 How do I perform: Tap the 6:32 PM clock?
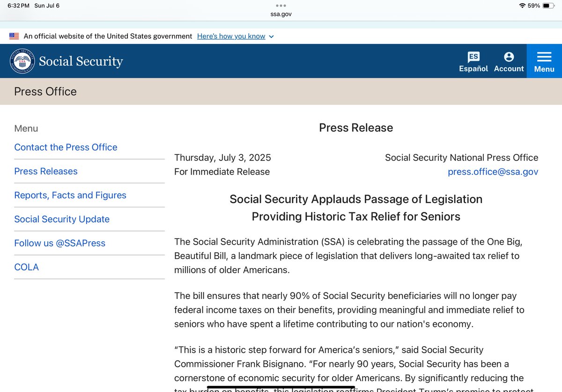point(19,6)
